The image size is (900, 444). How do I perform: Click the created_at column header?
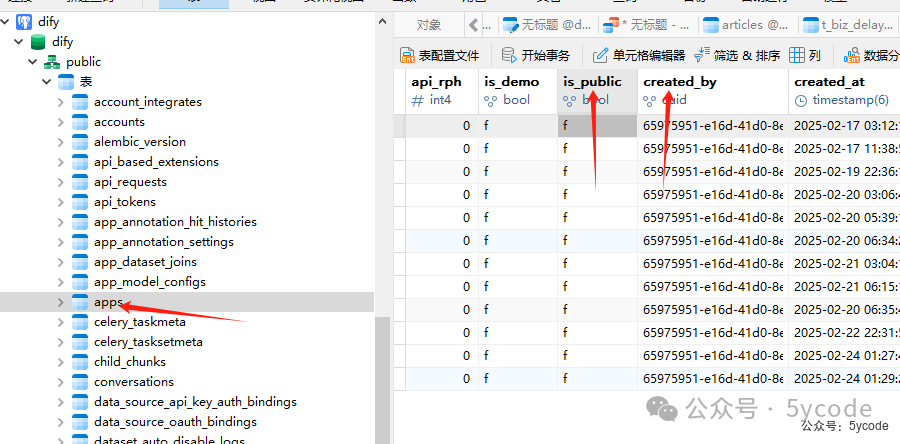829,82
